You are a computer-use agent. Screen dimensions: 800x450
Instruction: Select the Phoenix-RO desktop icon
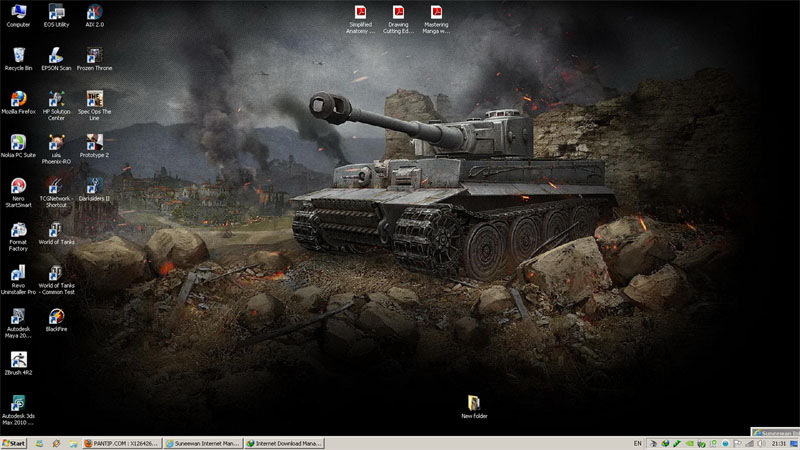pos(56,149)
